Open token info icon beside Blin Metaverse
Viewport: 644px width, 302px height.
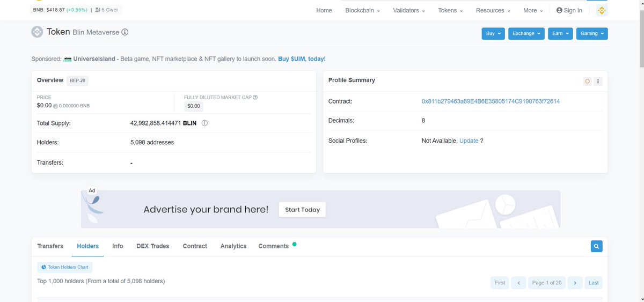(125, 32)
